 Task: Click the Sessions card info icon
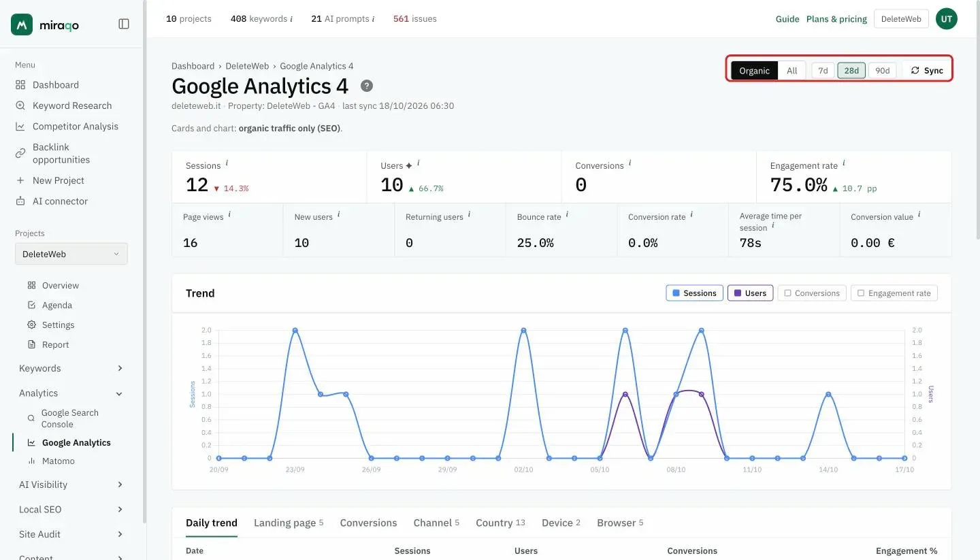[x=227, y=163]
